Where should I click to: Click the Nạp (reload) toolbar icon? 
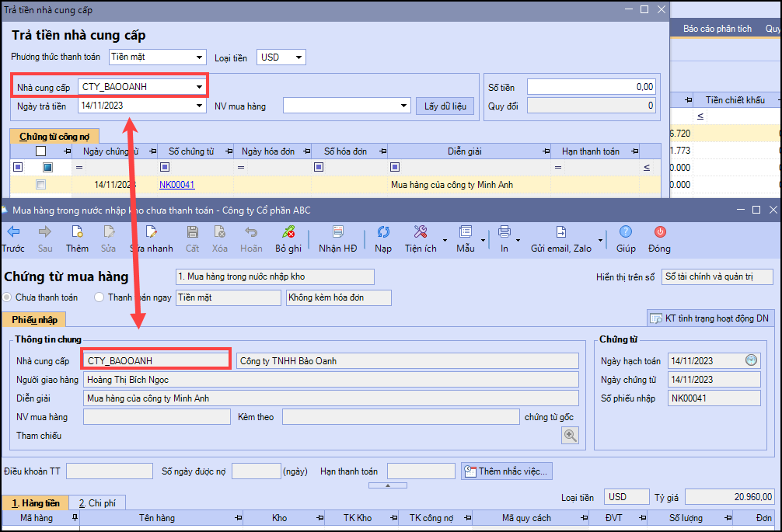click(x=383, y=232)
